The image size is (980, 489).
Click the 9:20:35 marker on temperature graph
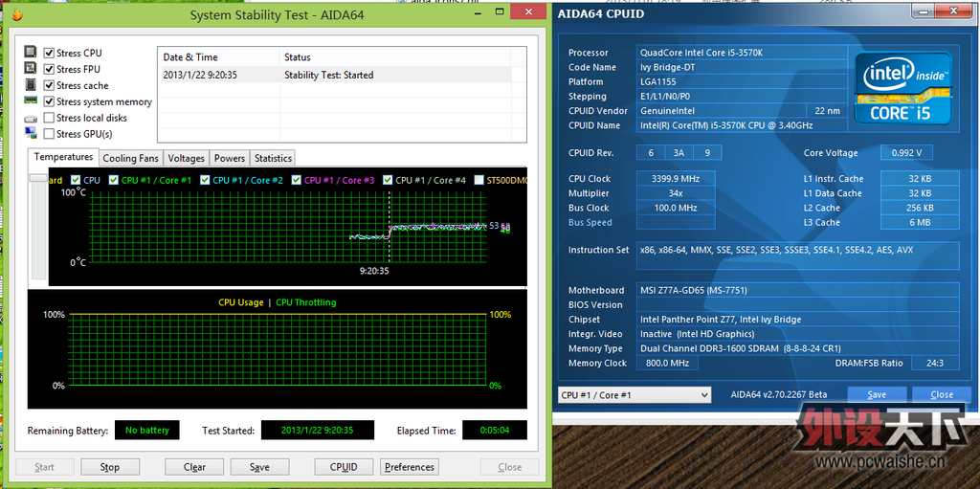tap(374, 272)
